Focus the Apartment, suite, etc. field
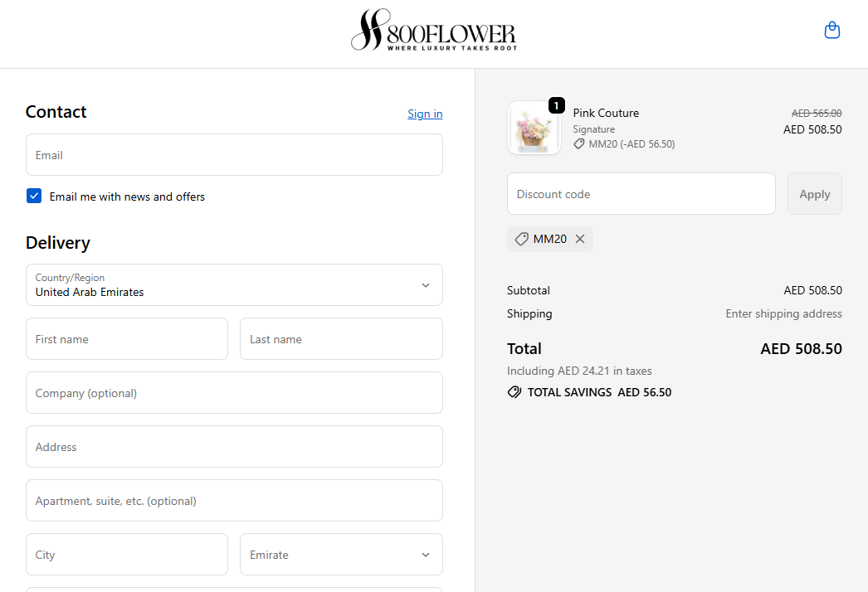 (234, 501)
